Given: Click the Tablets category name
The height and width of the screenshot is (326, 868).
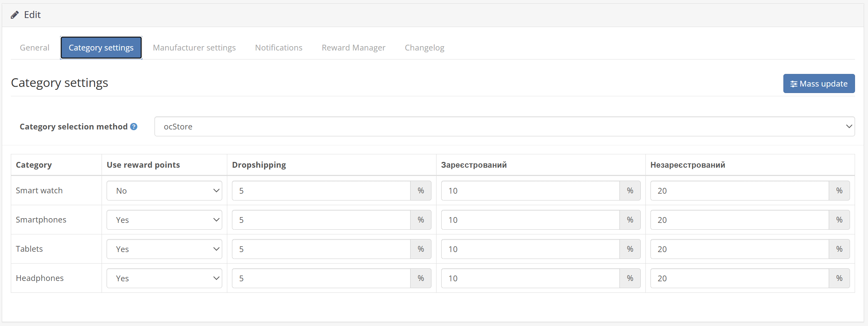Looking at the screenshot, I should point(29,249).
